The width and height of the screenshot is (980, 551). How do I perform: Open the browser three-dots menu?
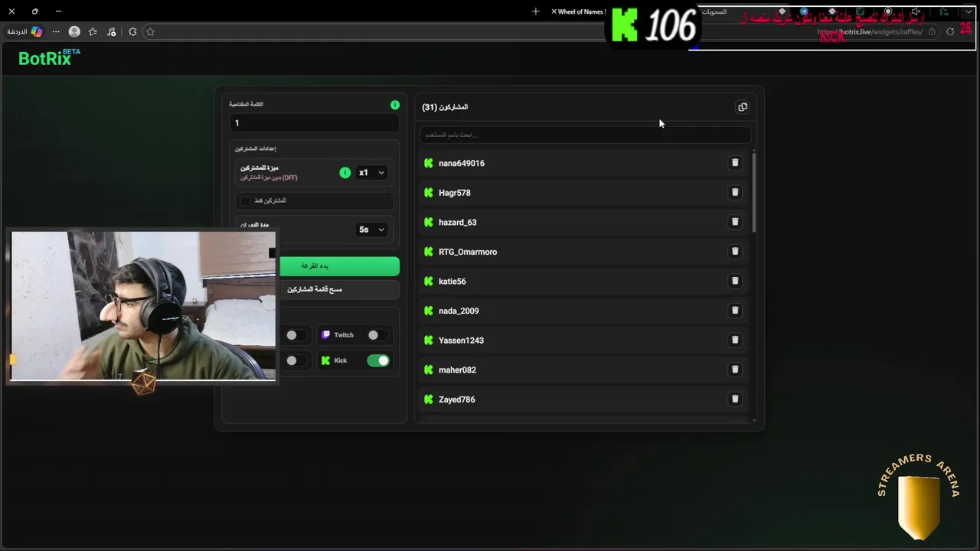pyautogui.click(x=55, y=31)
